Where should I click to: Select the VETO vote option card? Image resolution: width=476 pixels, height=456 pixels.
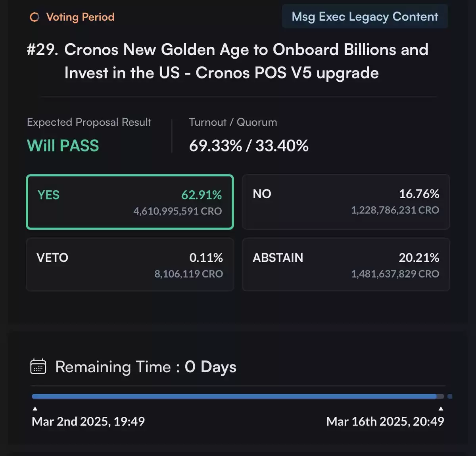point(130,264)
